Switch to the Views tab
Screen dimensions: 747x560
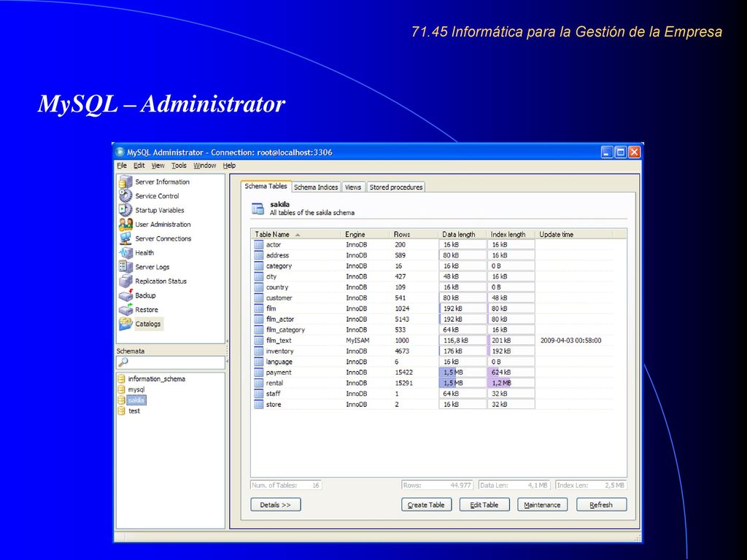(353, 187)
